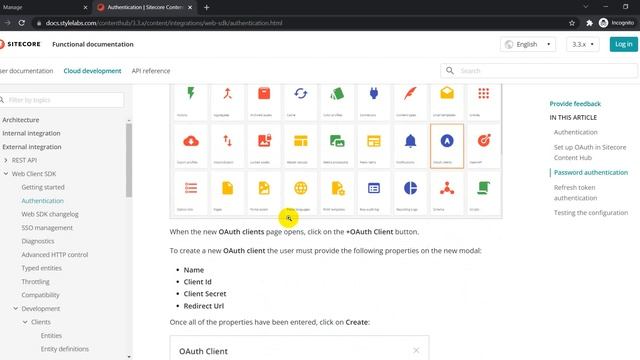Click the green color profiles swatch tile
The width and height of the screenshot is (640, 360).
point(337,102)
